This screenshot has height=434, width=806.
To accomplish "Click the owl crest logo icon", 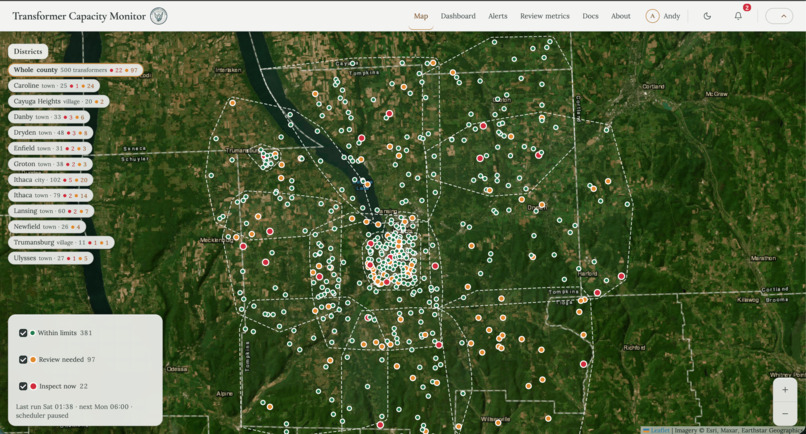I will coord(159,16).
